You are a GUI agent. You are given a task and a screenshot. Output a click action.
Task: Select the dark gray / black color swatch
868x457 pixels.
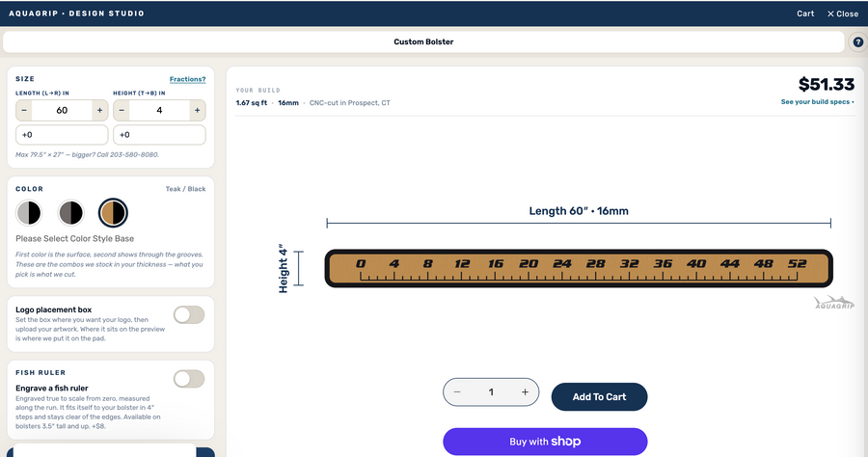[x=70, y=213]
